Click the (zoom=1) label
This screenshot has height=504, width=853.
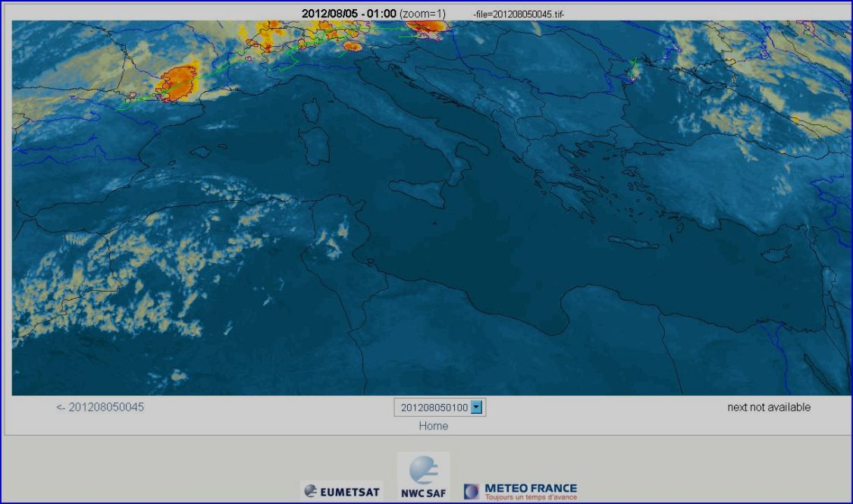point(422,13)
